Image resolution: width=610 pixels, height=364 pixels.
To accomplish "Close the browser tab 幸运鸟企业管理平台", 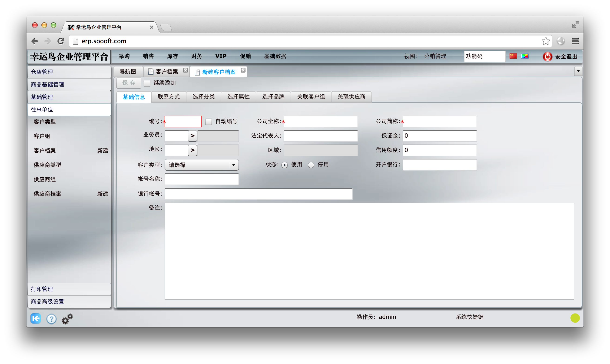I will coord(151,27).
